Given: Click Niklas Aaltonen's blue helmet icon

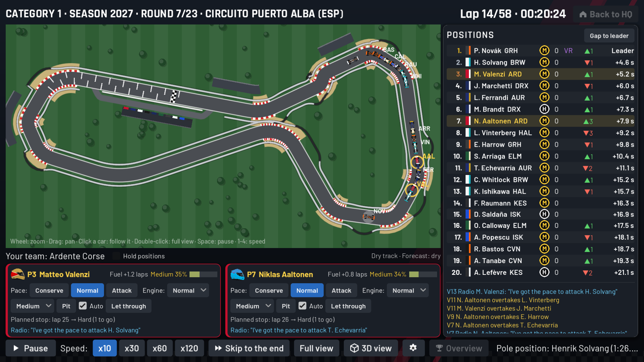Looking at the screenshot, I should (x=237, y=274).
